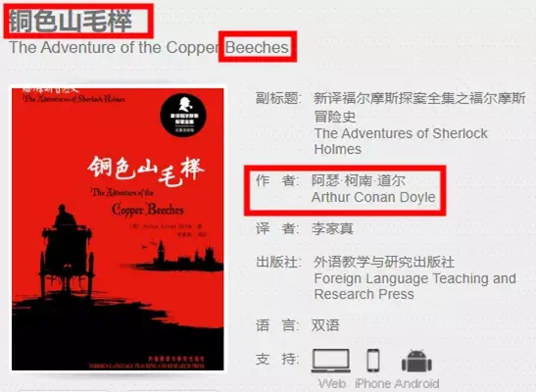536x392 pixels.
Task: Click the iPhone device icon
Action: click(373, 361)
